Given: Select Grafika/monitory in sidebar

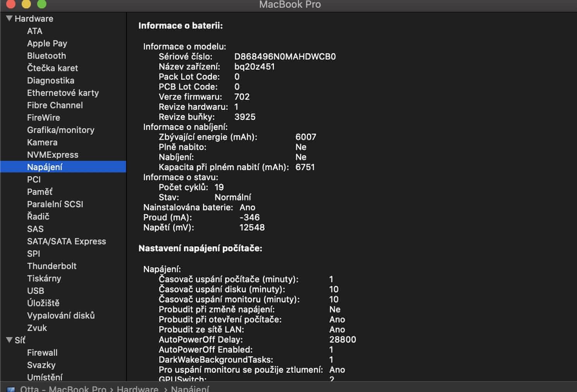Looking at the screenshot, I should click(x=60, y=130).
